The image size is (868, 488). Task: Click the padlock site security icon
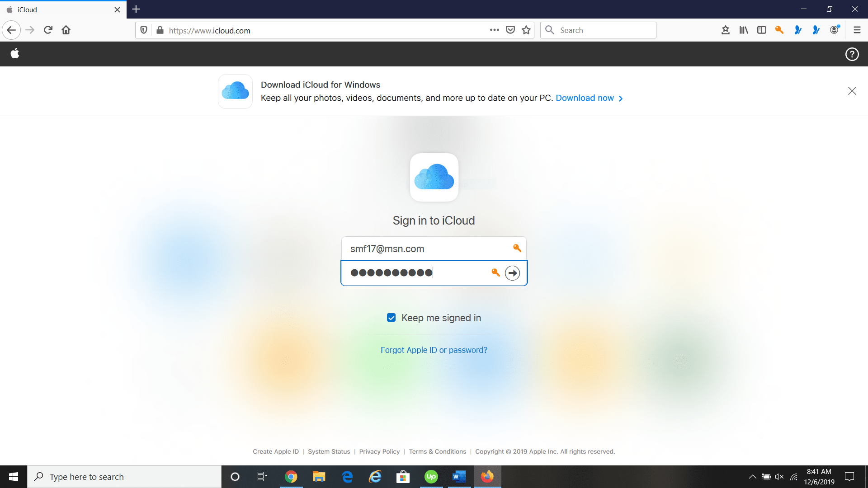[160, 30]
